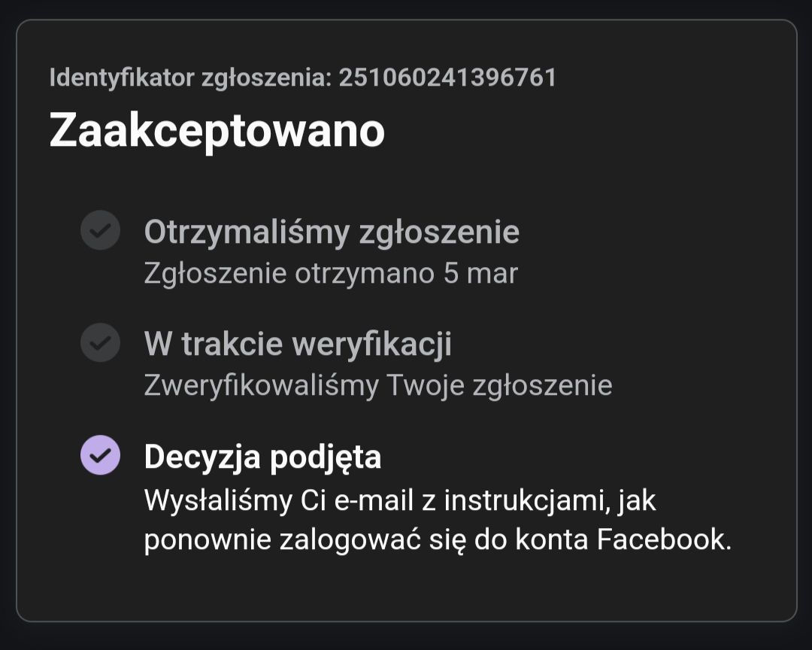Expand the Decyzja podjęta step details
Image resolution: width=812 pixels, height=650 pixels.
(x=263, y=455)
